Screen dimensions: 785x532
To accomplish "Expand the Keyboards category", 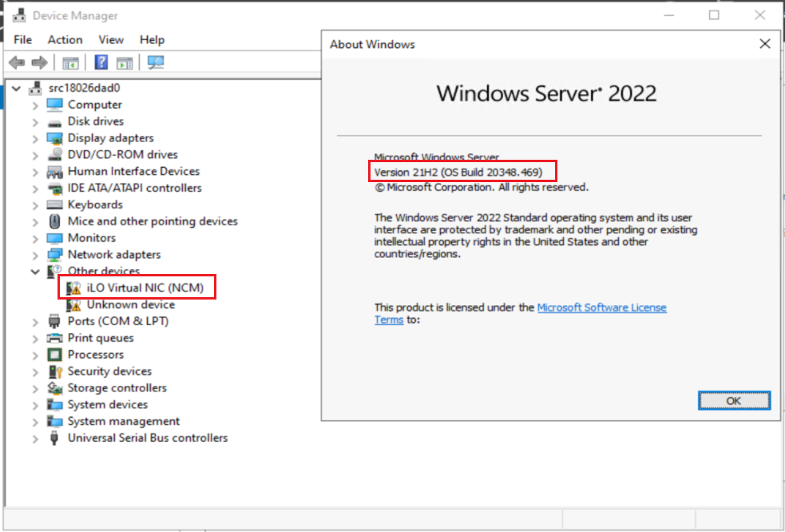I will pyautogui.click(x=35, y=204).
